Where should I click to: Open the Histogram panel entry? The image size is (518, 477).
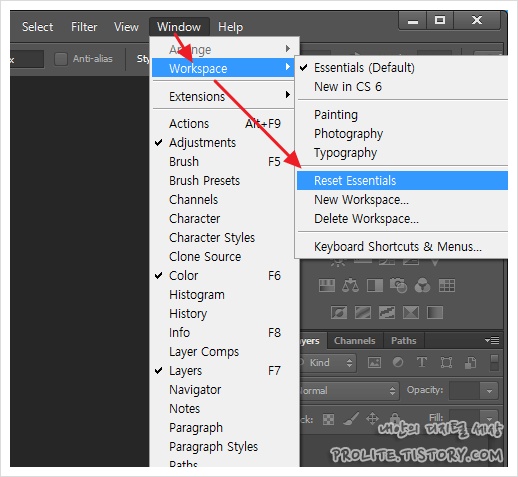click(x=224, y=295)
